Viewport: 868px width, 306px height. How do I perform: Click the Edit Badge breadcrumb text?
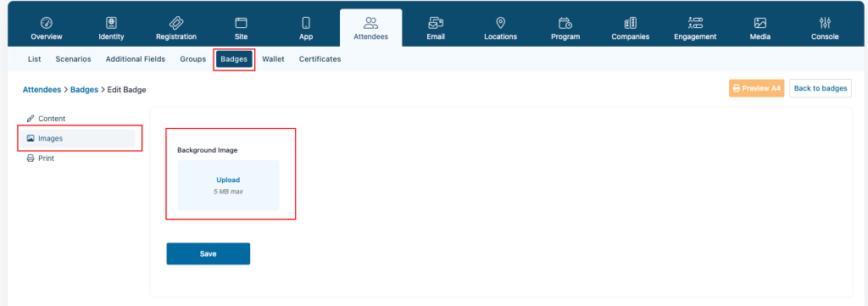tap(127, 90)
